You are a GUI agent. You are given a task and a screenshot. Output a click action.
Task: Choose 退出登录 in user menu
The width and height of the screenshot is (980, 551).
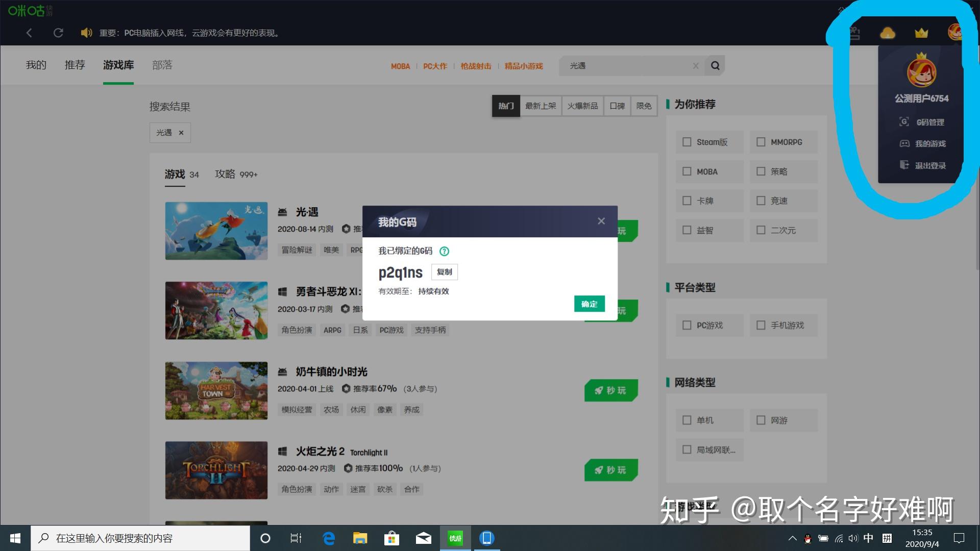[x=922, y=165]
